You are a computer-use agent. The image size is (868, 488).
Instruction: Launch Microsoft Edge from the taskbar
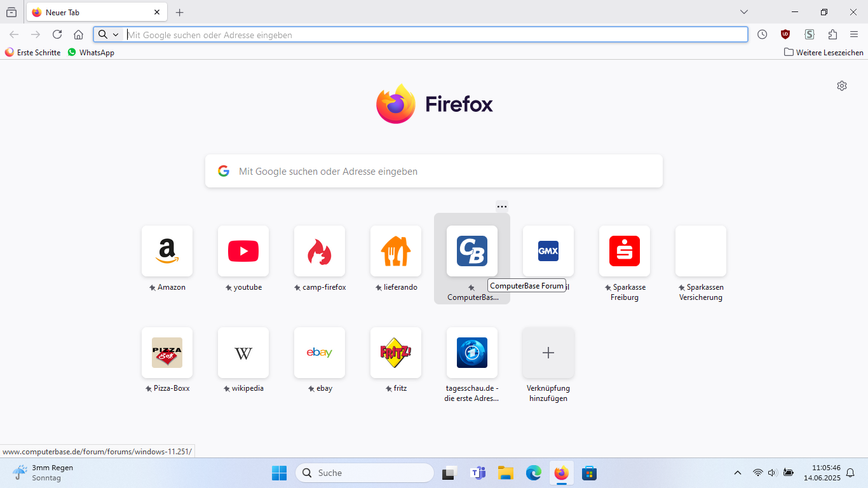tap(533, 473)
